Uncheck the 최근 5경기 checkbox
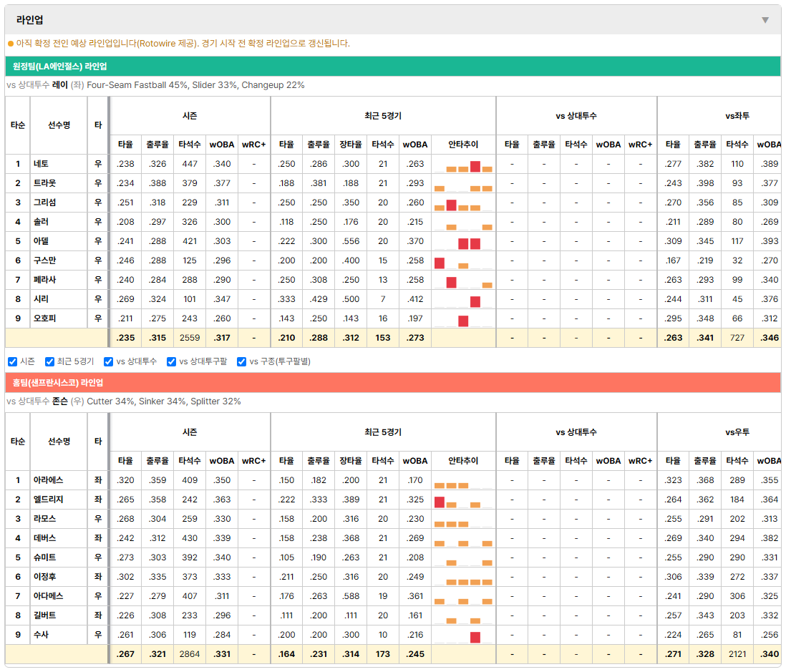Image resolution: width=786 pixels, height=672 pixels. point(49,361)
